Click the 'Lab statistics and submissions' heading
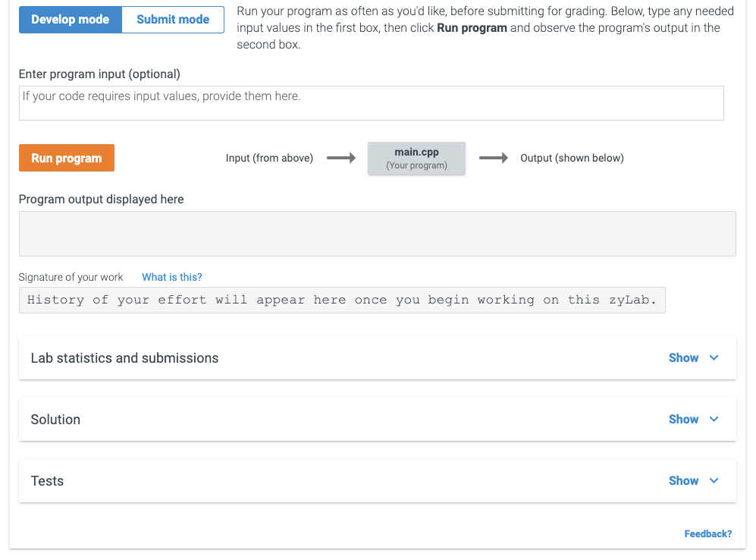756x560 pixels. click(x=124, y=358)
